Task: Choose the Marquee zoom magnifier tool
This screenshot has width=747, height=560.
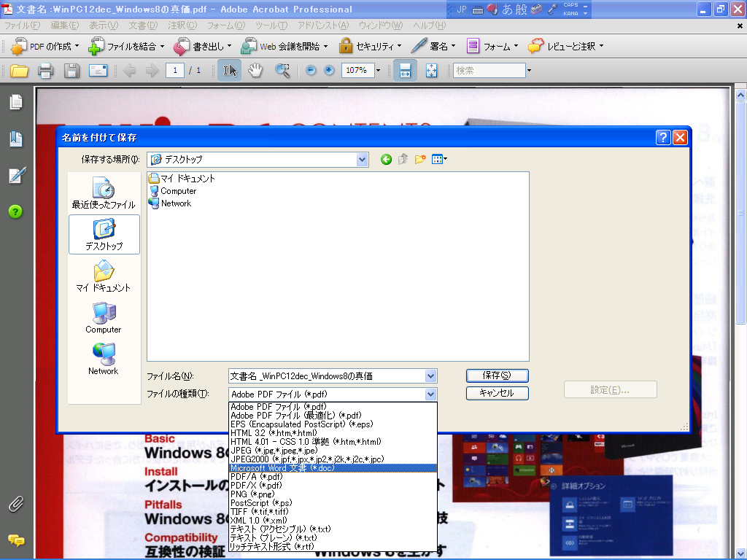Action: (282, 71)
